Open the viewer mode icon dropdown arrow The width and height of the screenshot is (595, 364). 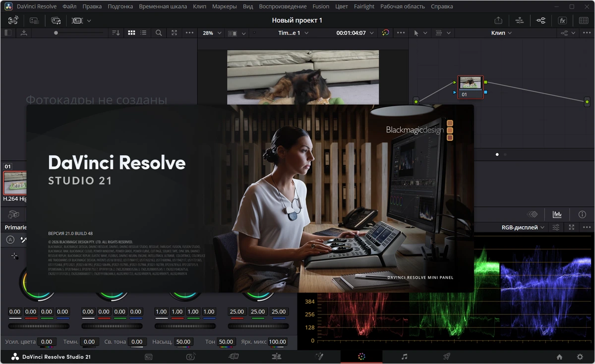[243, 33]
